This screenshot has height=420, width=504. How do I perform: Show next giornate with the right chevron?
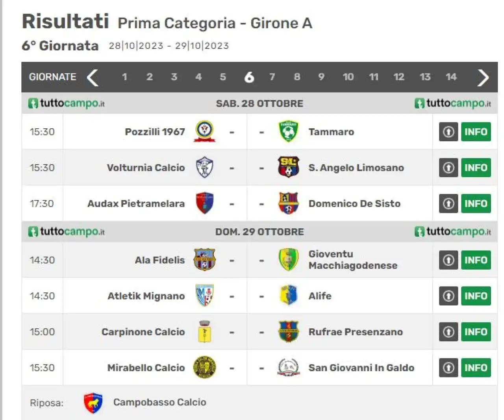pos(483,78)
